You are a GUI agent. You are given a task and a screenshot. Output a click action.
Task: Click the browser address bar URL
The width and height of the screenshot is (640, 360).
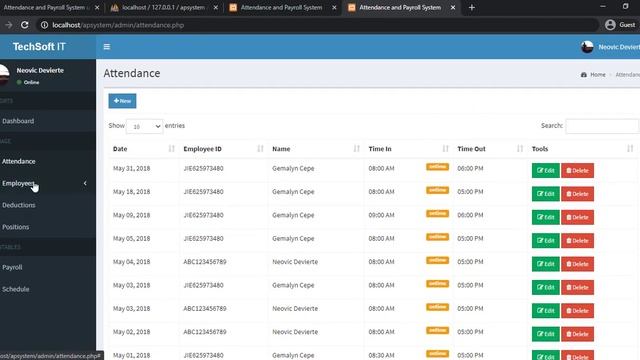click(x=118, y=25)
